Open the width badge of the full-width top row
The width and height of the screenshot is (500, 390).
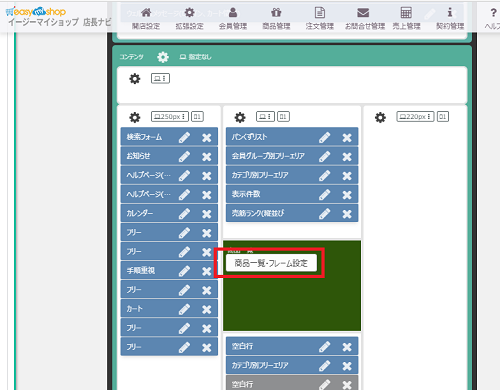tap(160, 78)
